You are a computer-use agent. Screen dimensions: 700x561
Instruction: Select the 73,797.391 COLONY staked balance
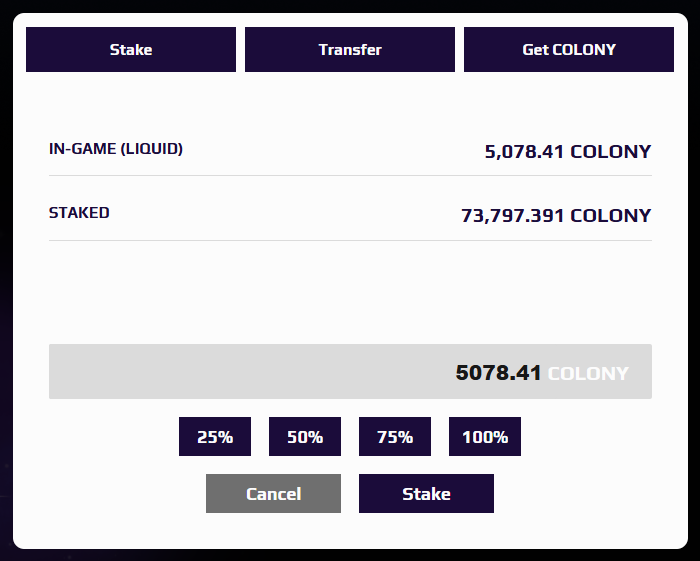[555, 216]
